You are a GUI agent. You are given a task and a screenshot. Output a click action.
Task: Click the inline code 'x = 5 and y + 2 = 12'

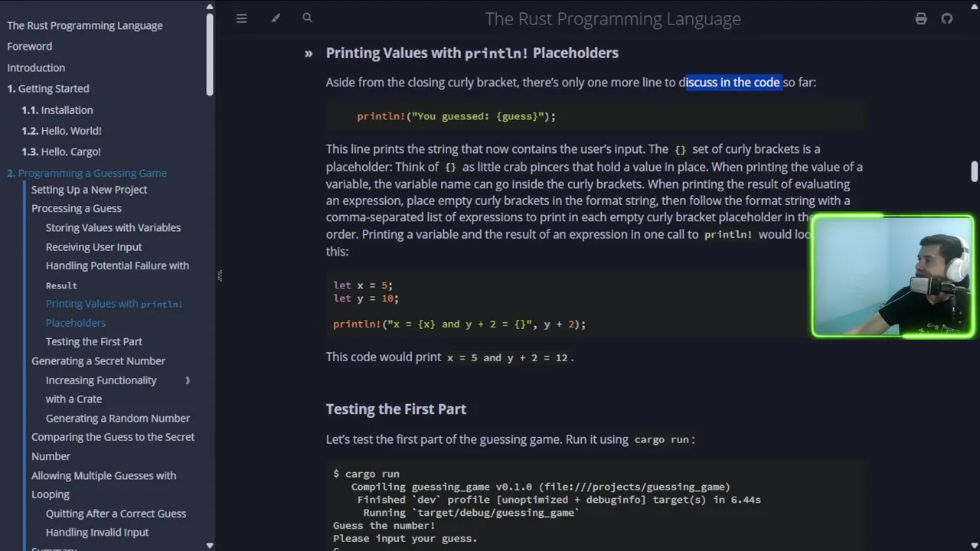click(508, 358)
